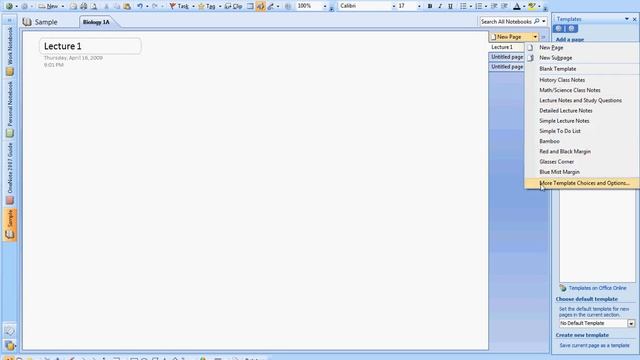Click the Decrease Indent icon
The image size is (640, 360).
494,6
